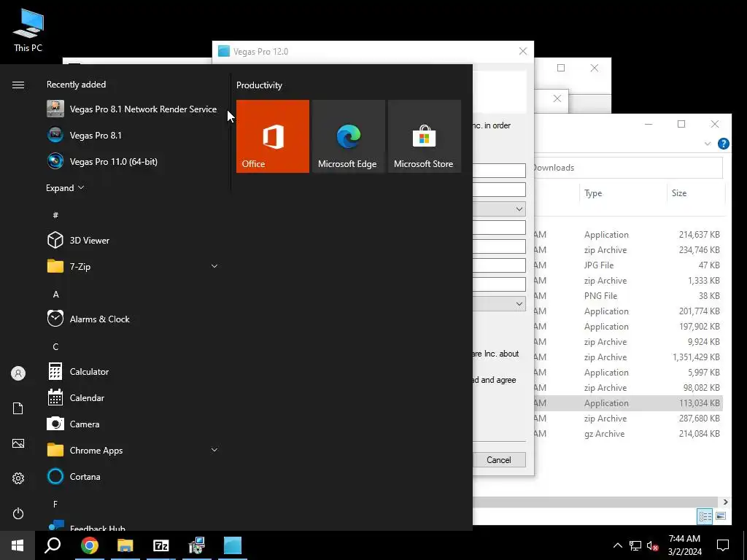Jump to letter F app group
The height and width of the screenshot is (560, 747).
pos(55,504)
